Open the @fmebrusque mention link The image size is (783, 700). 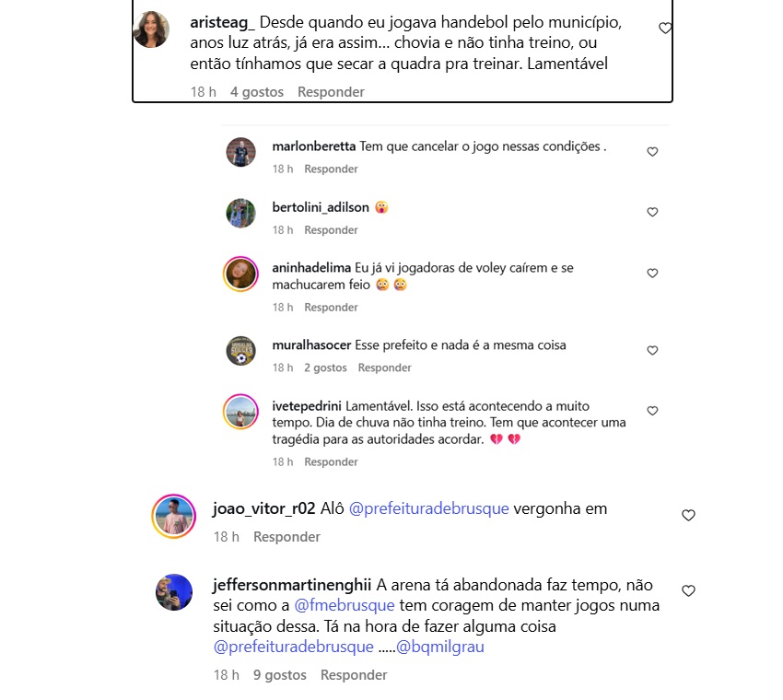pyautogui.click(x=345, y=605)
